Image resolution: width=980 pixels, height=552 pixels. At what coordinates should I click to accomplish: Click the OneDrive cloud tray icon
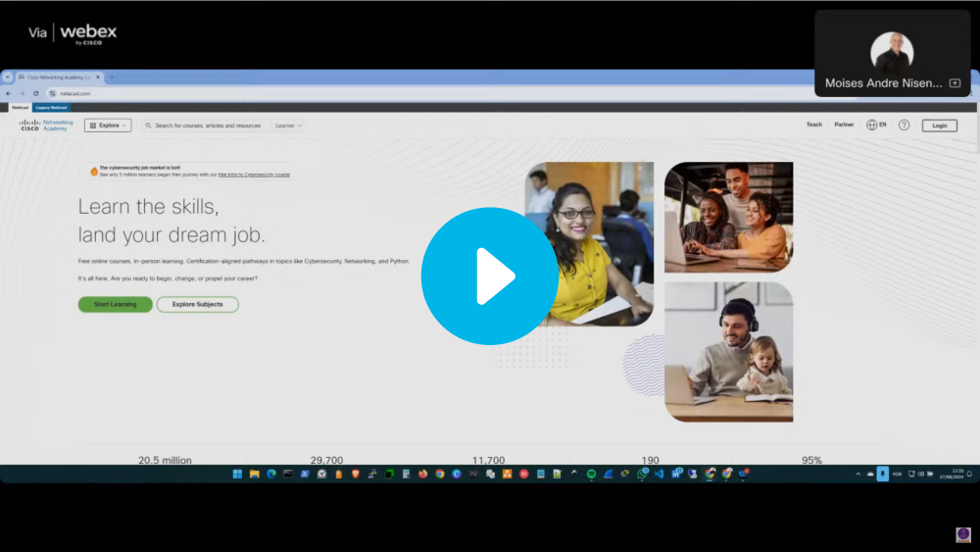870,474
